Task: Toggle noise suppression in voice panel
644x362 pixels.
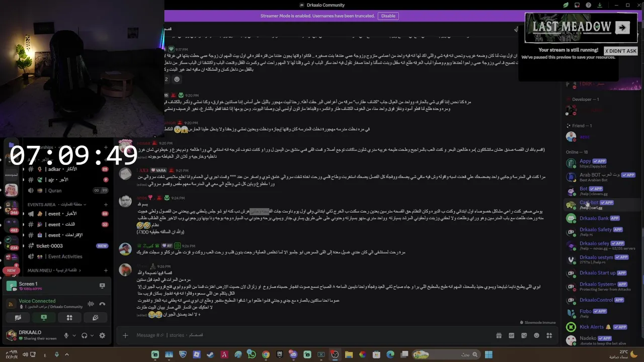Action: [x=91, y=304]
